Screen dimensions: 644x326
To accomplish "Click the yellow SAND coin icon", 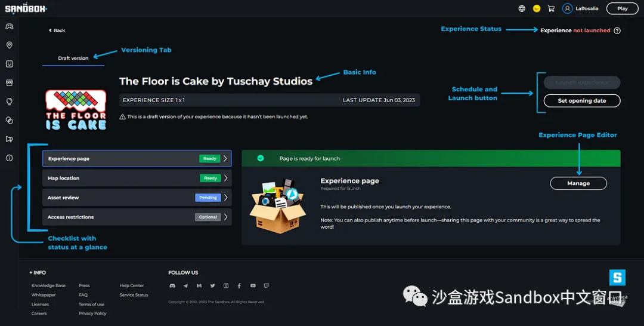I will pyautogui.click(x=537, y=8).
